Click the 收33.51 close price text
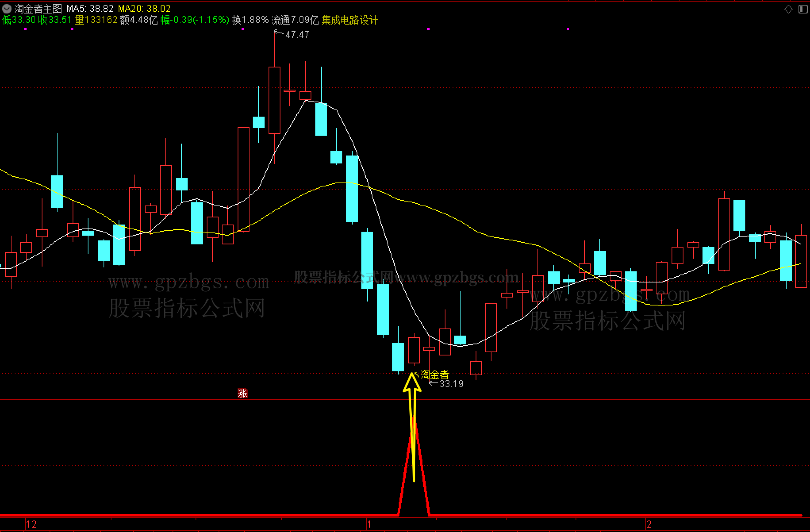This screenshot has width=810, height=532. [55, 20]
